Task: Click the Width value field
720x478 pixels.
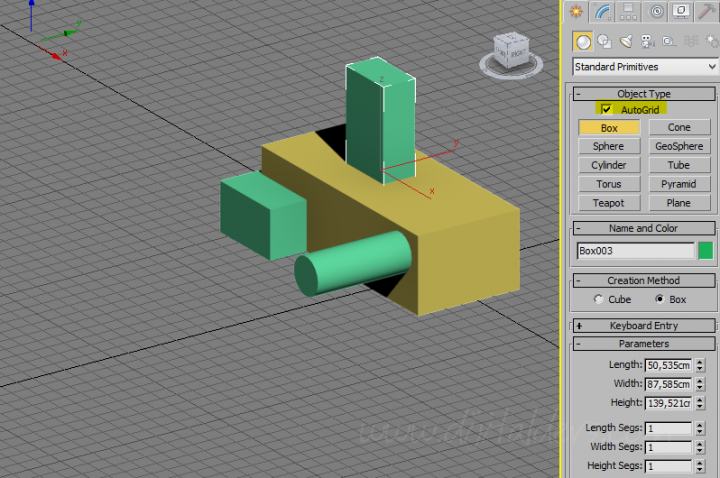Action: (x=668, y=384)
